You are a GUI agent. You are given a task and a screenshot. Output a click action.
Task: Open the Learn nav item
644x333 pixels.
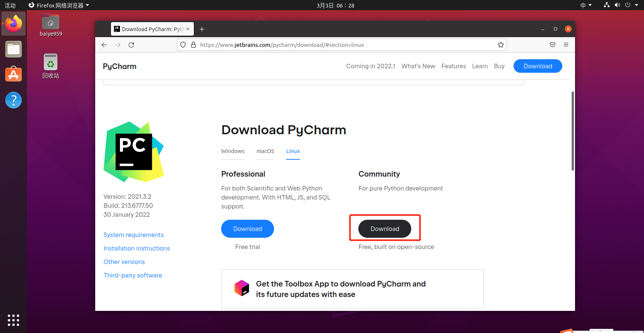pos(480,66)
